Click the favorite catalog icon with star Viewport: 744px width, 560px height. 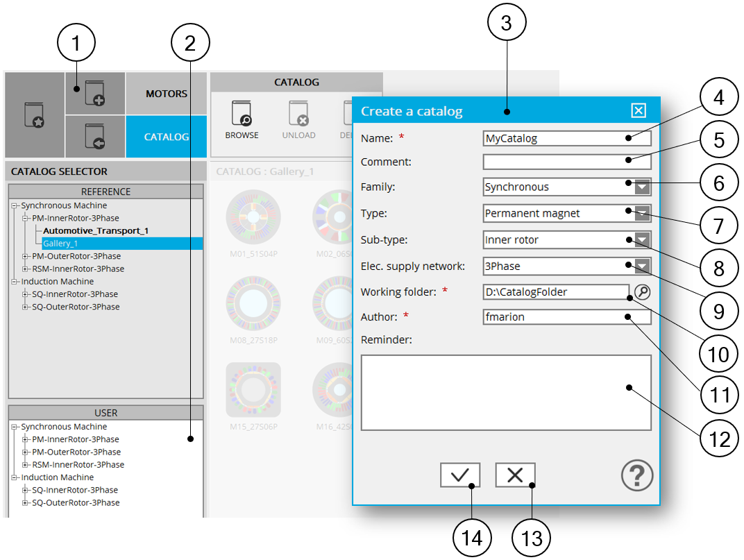point(35,115)
